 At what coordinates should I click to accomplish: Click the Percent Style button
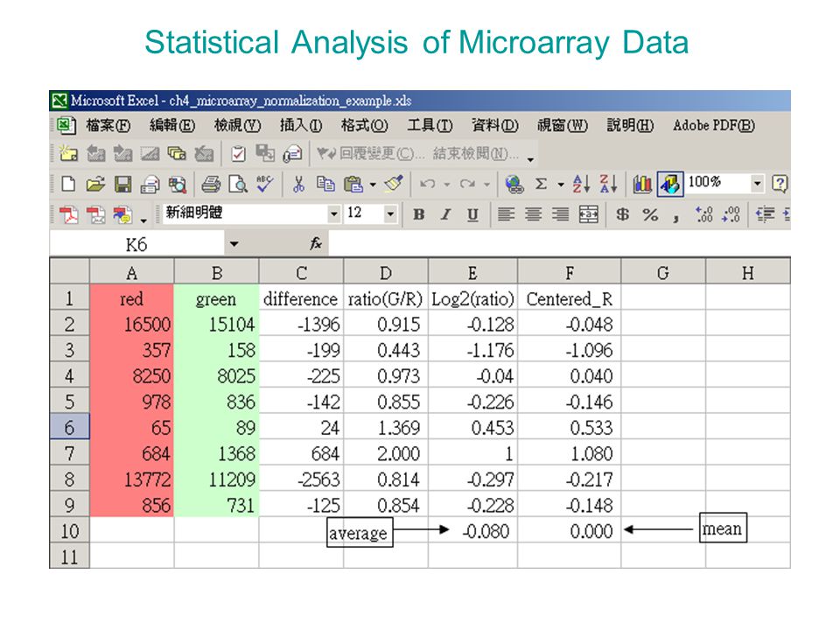point(650,215)
